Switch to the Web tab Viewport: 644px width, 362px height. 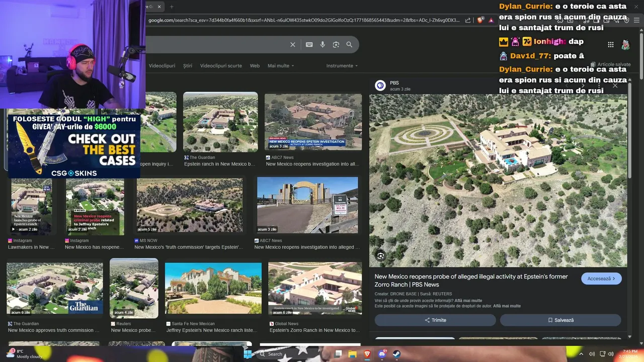[255, 66]
